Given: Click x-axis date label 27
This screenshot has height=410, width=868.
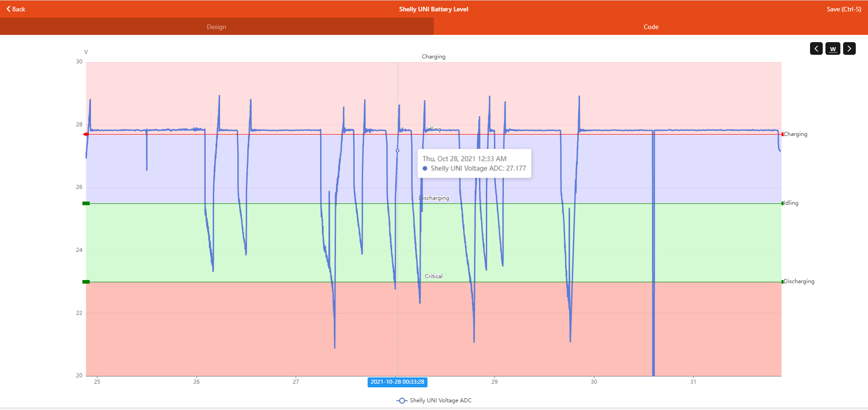Looking at the screenshot, I should click(x=296, y=382).
